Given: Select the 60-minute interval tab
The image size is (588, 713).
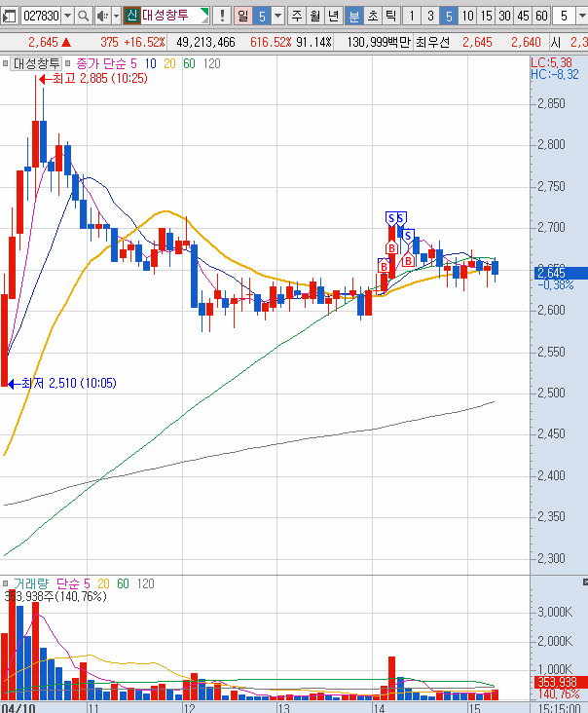Looking at the screenshot, I should tap(541, 16).
